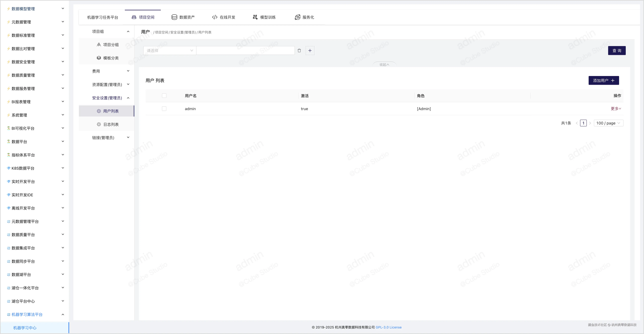Expand the 更多 actions menu for admin
644x334 pixels.
click(x=616, y=109)
